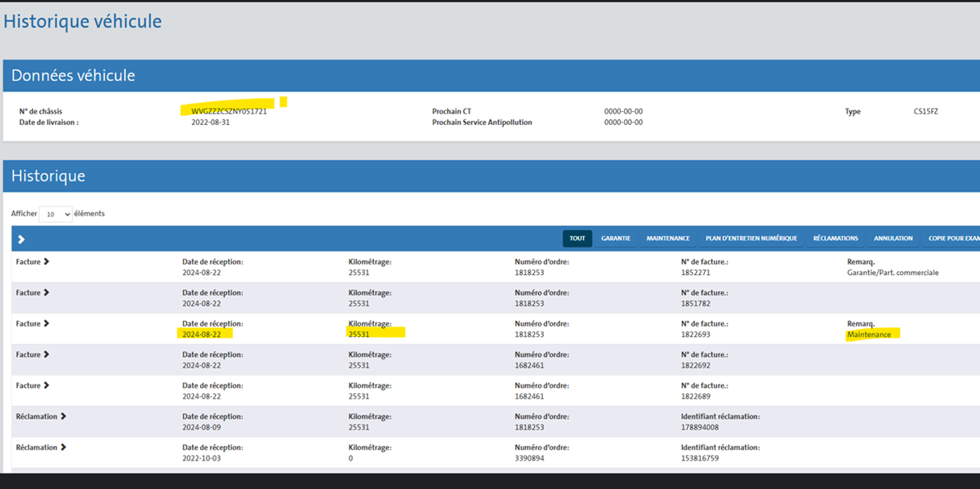Open the PLAN D'ENTRETIEN NUMÉRIQUE tab
The width and height of the screenshot is (980, 489).
(x=751, y=238)
